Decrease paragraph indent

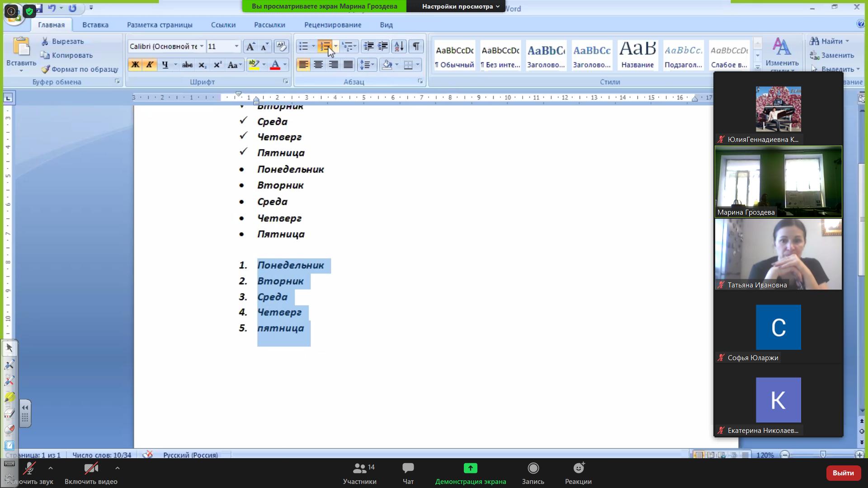[x=368, y=46]
